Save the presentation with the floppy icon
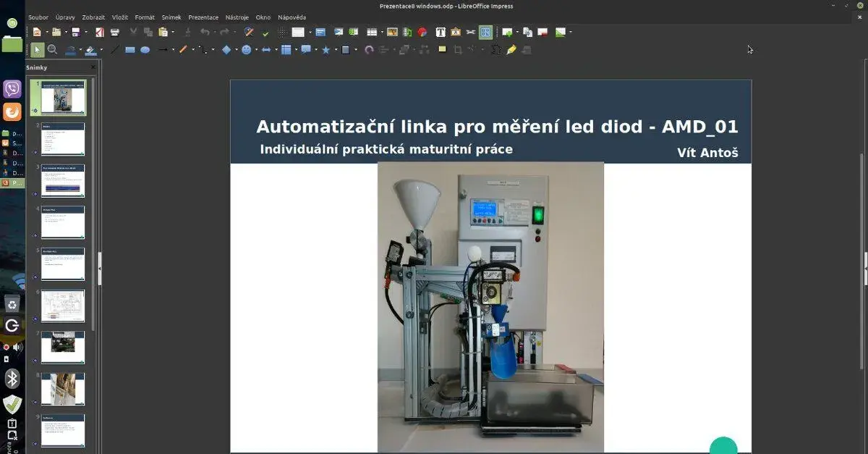Screen dimensions: 868x454 (75, 32)
